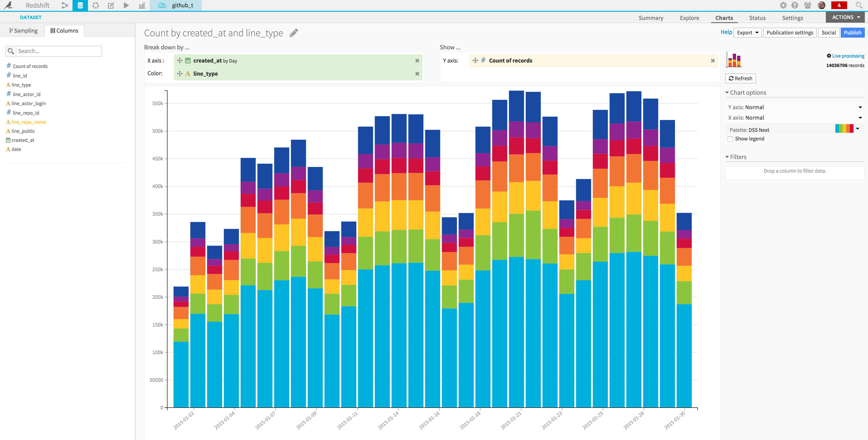Click the Sampling tab toggle
The height and width of the screenshot is (440, 868).
coord(24,30)
